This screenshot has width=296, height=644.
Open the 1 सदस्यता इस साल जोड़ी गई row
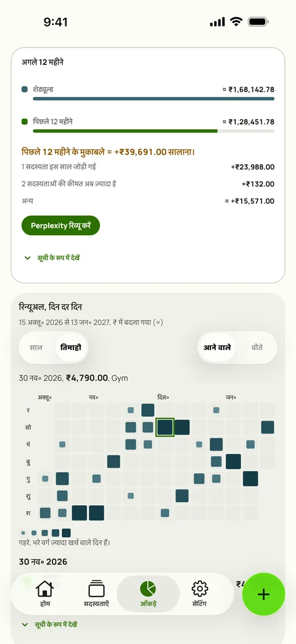[148, 167]
